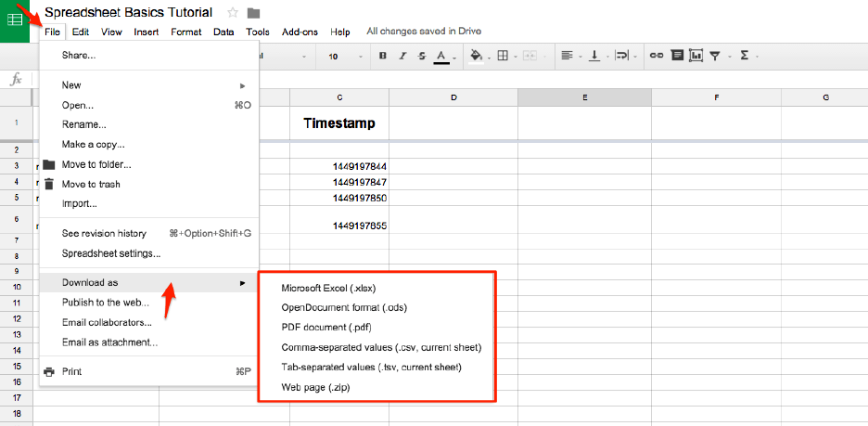
Task: Click the insert comment icon
Action: pyautogui.click(x=676, y=56)
